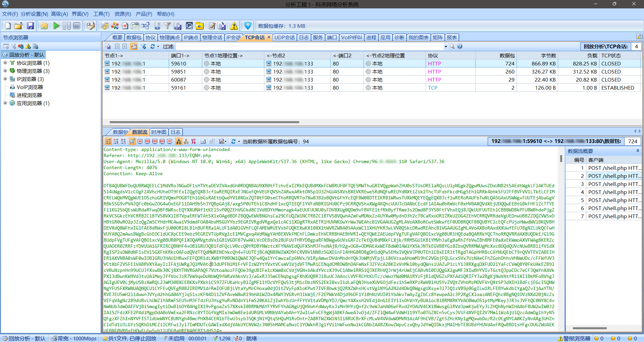Toggle UTF-8 decoding in data stream toolbar
The height and width of the screenshot is (342, 644).
pos(194,141)
